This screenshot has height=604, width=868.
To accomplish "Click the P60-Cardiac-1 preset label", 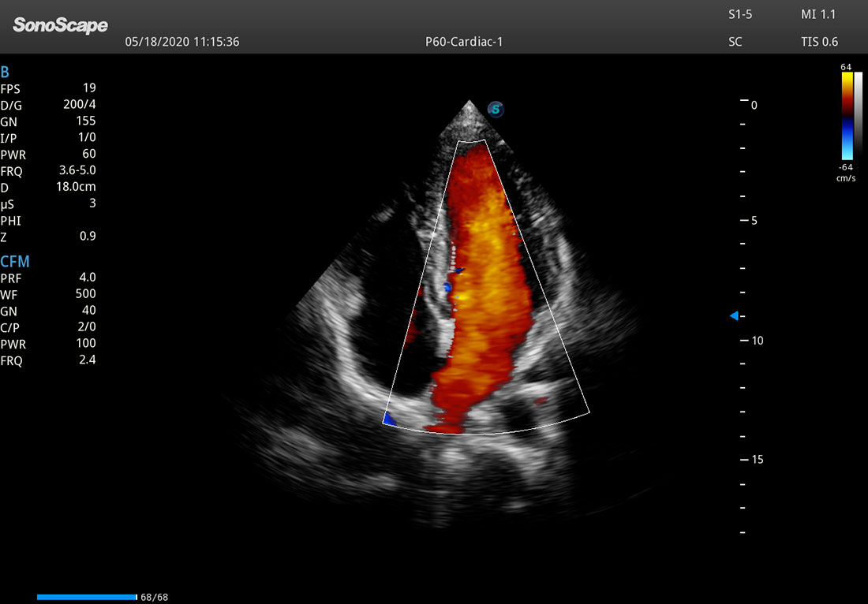I will [x=464, y=42].
